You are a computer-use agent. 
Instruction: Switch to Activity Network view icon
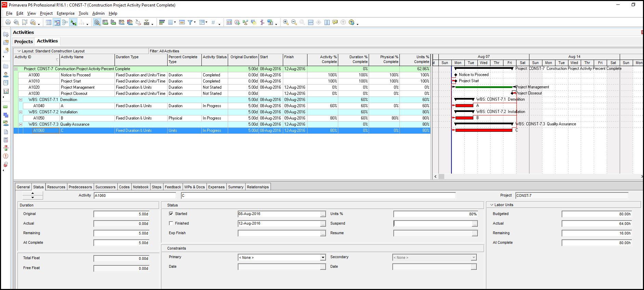pos(65,22)
